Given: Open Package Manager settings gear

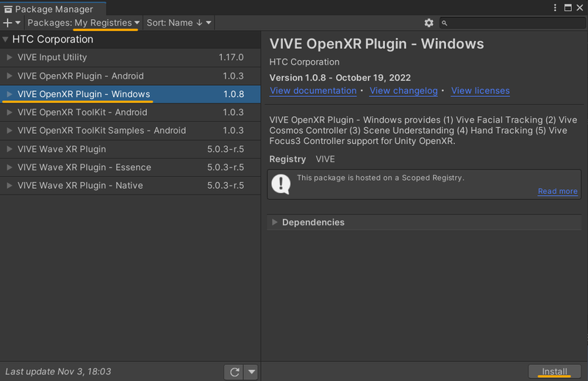Looking at the screenshot, I should point(429,23).
